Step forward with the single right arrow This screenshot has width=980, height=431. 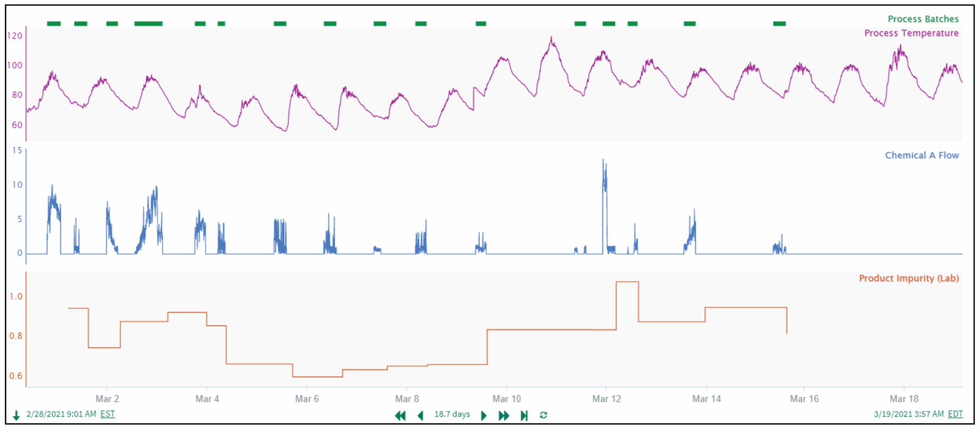(483, 415)
